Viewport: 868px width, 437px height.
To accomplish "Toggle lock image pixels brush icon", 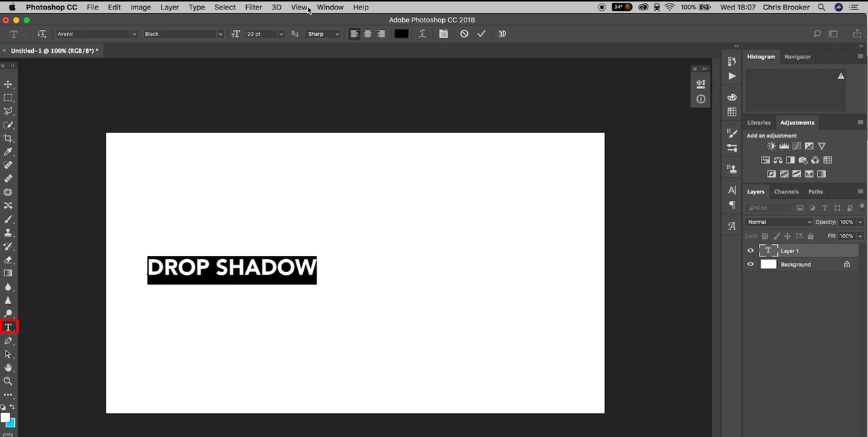I will click(776, 236).
